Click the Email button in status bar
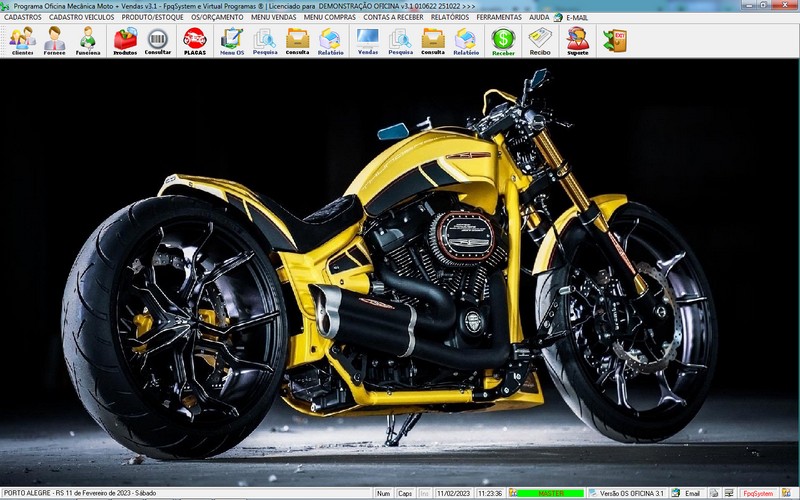Image resolution: width=800 pixels, height=500 pixels. point(687,493)
